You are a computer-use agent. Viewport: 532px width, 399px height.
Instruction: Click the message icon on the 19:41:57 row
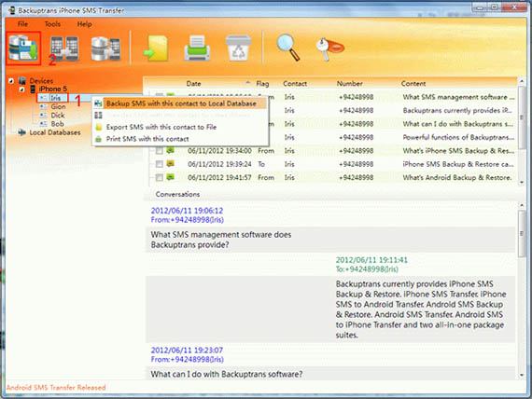(170, 177)
